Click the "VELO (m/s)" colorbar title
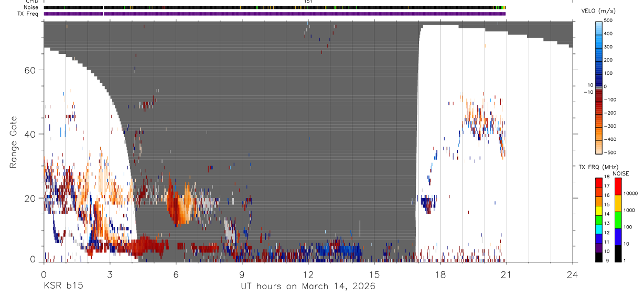This screenshot has width=644, height=297. 598,11
